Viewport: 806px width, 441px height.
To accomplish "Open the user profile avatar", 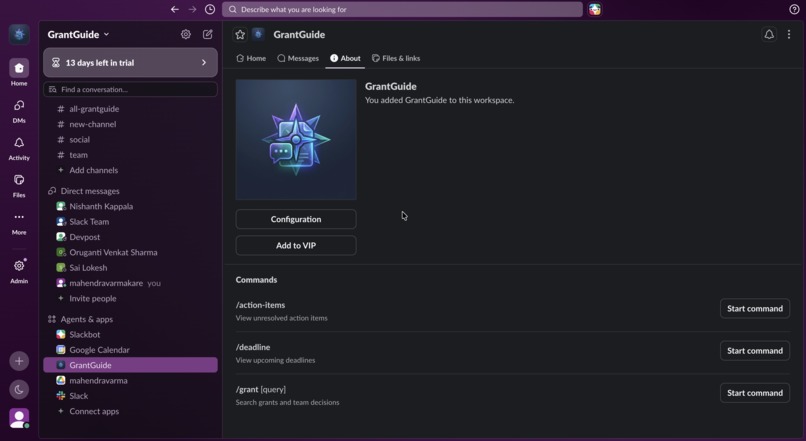I will [x=19, y=418].
